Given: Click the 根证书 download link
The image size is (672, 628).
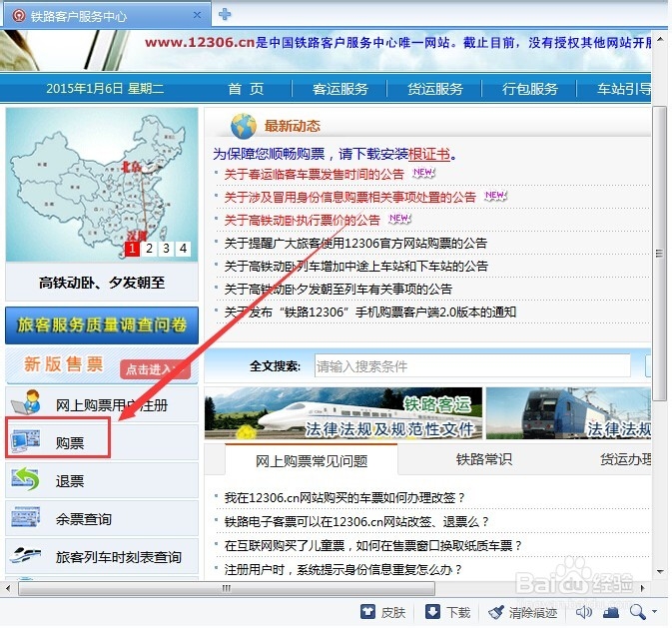Looking at the screenshot, I should [429, 154].
